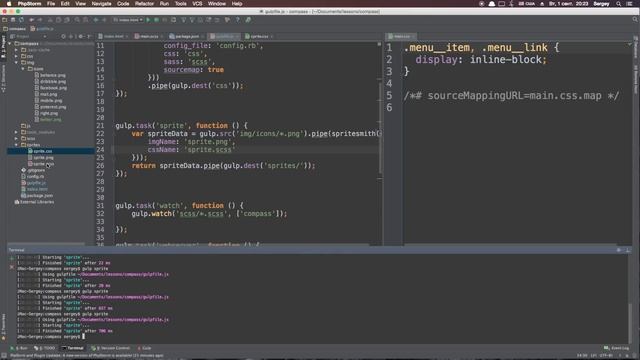This screenshot has width=640, height=360.
Task: Open Version Control tool window button
Action: coord(111,348)
